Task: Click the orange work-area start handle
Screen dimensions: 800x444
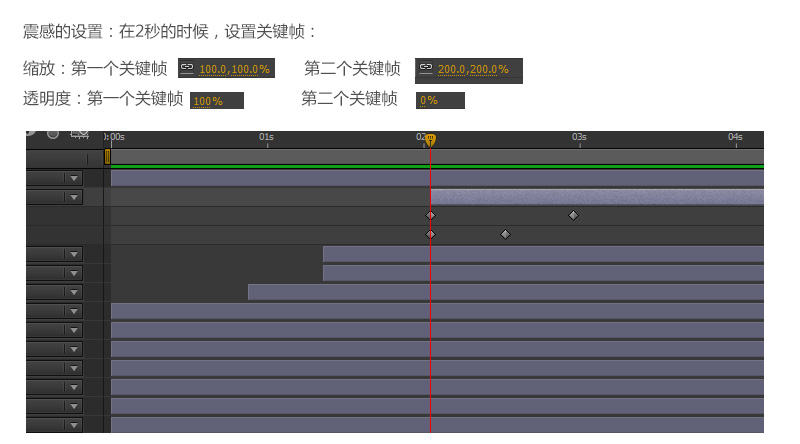Action: [x=107, y=157]
